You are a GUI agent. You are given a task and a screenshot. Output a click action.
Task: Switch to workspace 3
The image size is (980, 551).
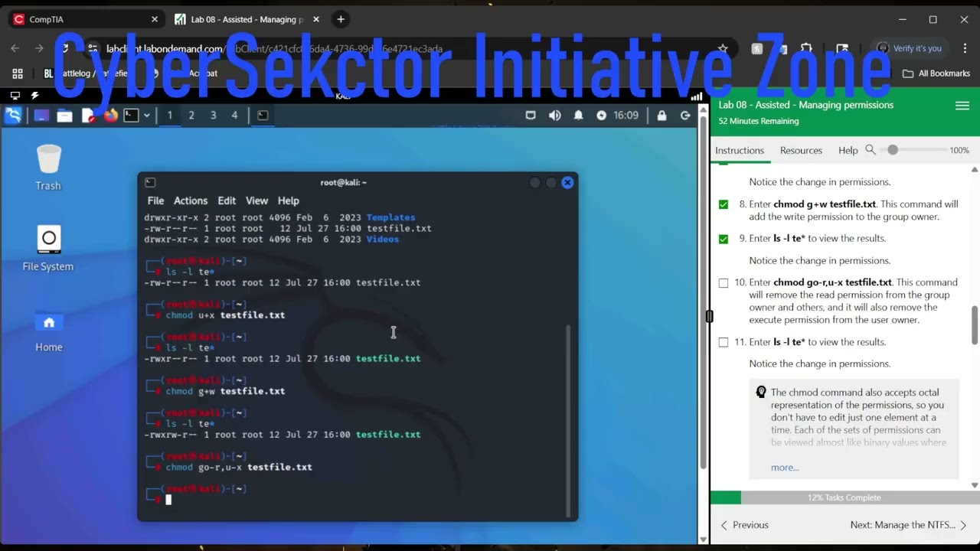coord(213,116)
